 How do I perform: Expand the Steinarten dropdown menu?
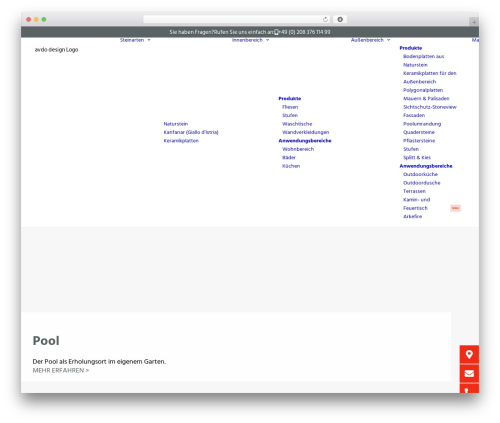(x=135, y=40)
